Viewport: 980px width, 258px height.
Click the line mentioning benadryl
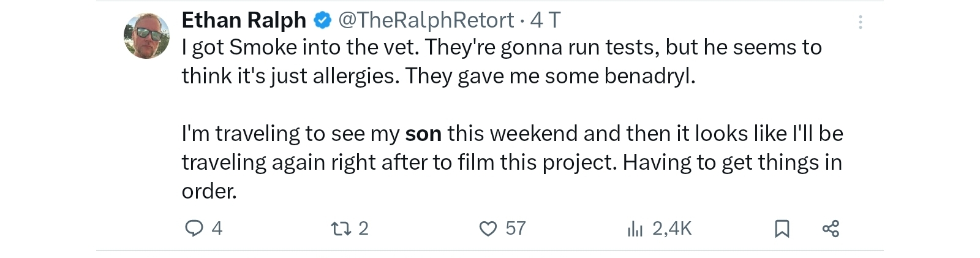coord(439,76)
